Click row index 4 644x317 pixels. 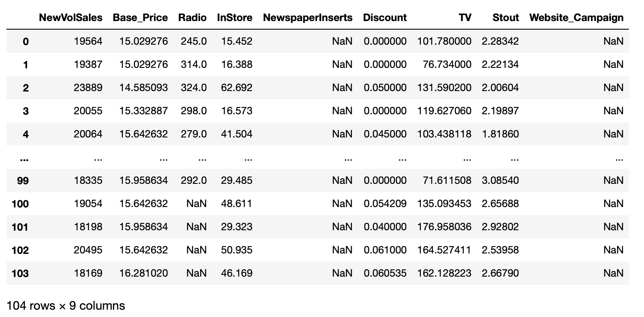(26, 134)
